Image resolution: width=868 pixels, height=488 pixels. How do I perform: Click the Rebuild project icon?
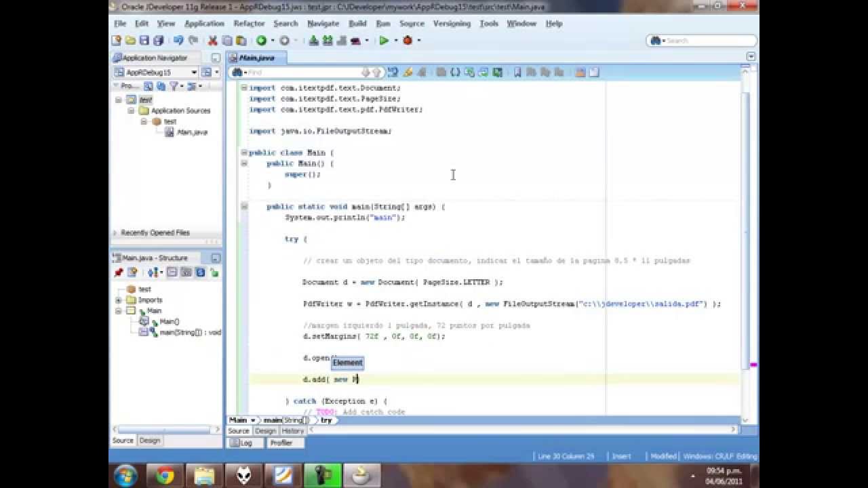pos(328,41)
